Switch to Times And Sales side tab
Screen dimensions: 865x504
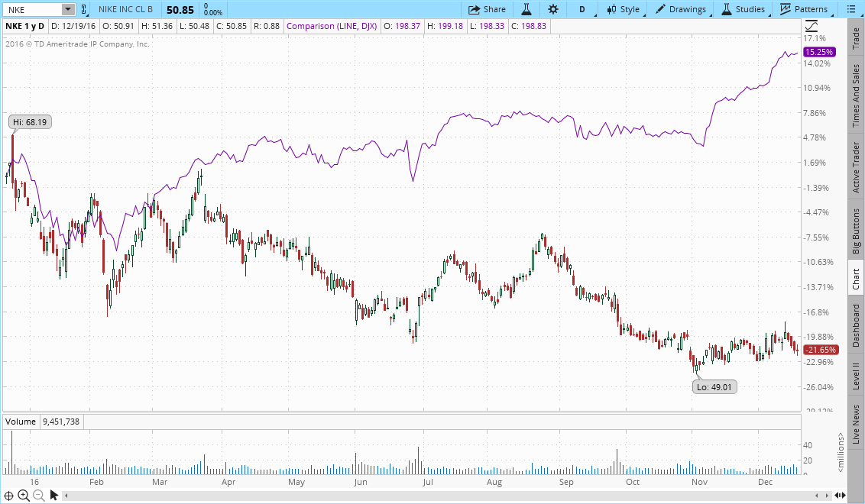pos(856,95)
